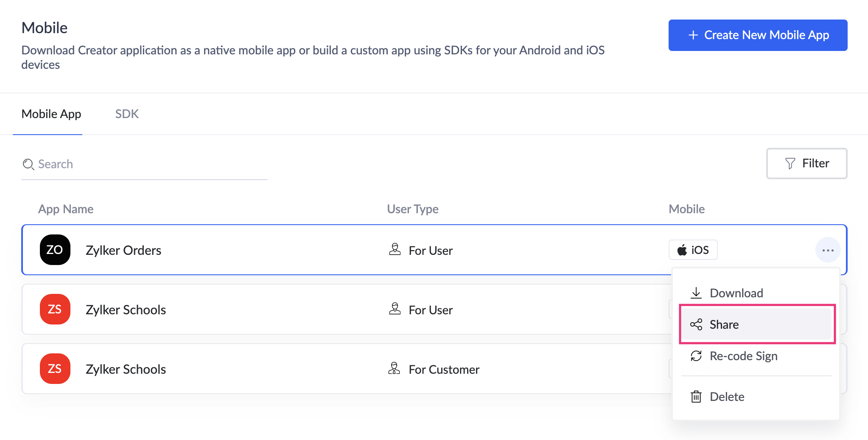Switch to the SDK tab

point(126,113)
